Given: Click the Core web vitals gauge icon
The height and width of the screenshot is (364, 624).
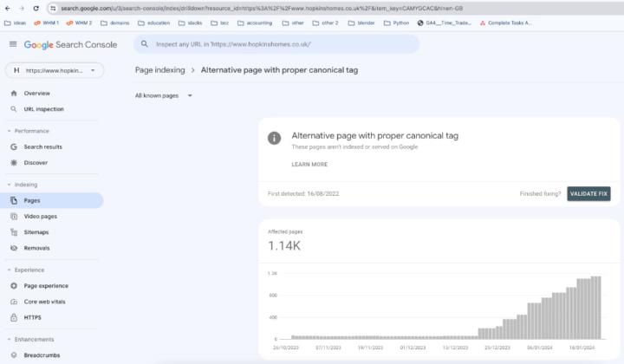Looking at the screenshot, I should [x=14, y=302].
